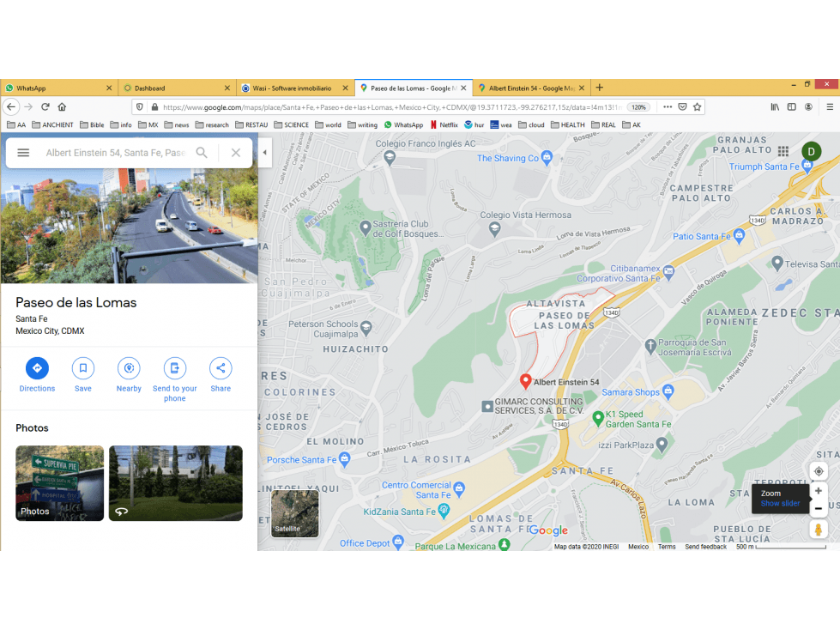Viewport: 840px width, 630px height.
Task: Open Google apps grid icon
Action: pyautogui.click(x=783, y=151)
